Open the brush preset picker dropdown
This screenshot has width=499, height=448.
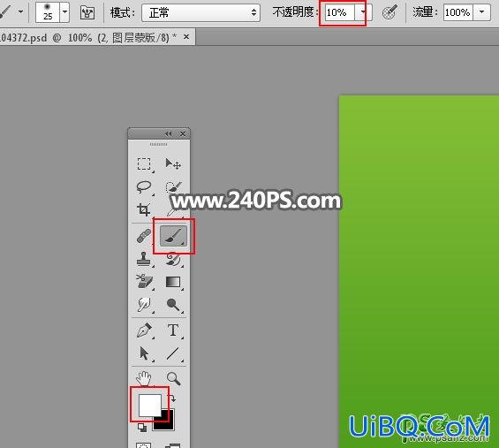tap(65, 12)
